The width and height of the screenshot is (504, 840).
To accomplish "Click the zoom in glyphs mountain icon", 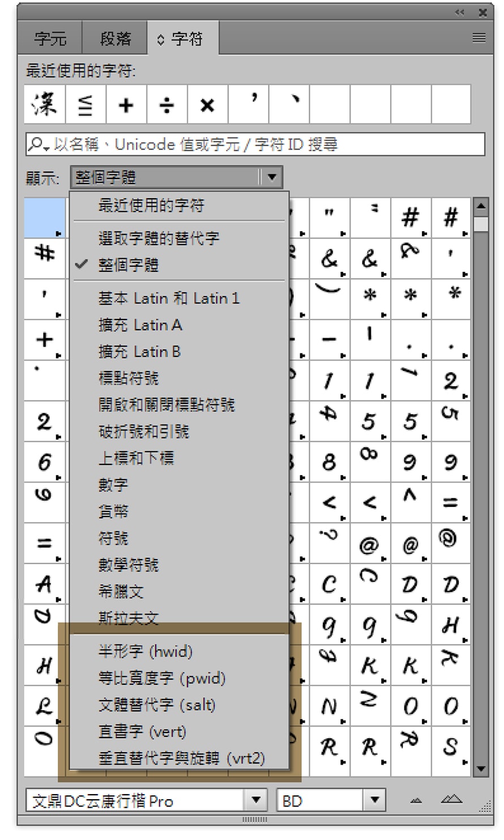I will (x=451, y=799).
